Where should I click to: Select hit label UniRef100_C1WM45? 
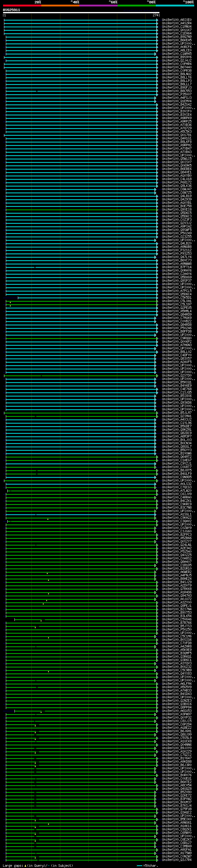coord(177,54)
